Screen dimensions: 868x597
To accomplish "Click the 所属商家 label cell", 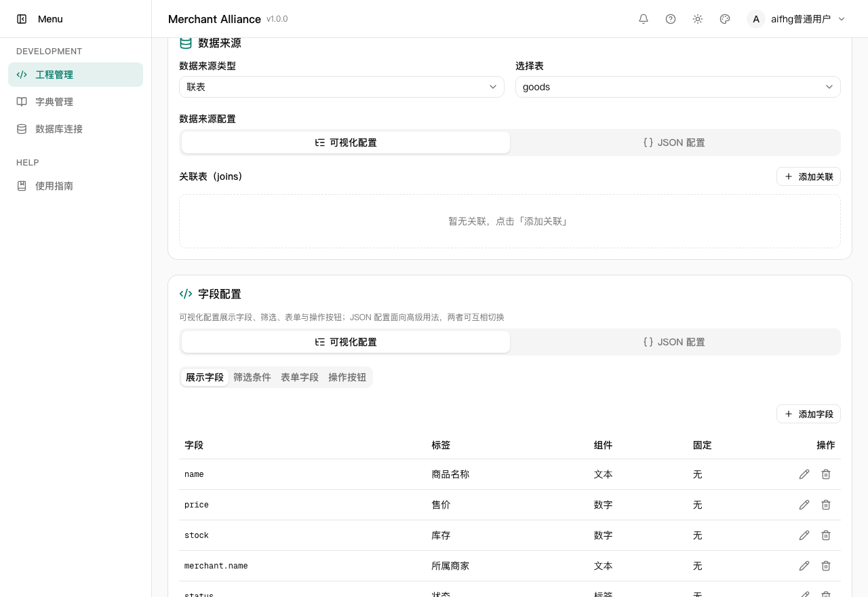I will pos(450,566).
